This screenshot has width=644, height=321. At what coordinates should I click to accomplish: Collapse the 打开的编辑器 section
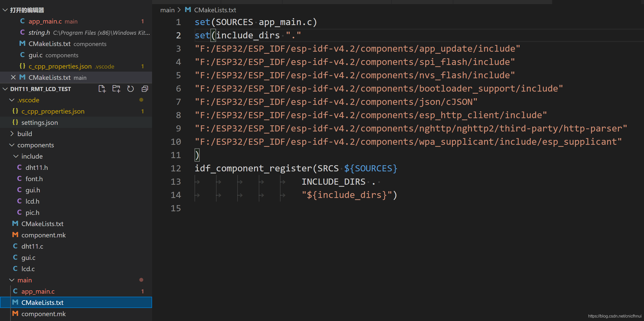tap(5, 10)
